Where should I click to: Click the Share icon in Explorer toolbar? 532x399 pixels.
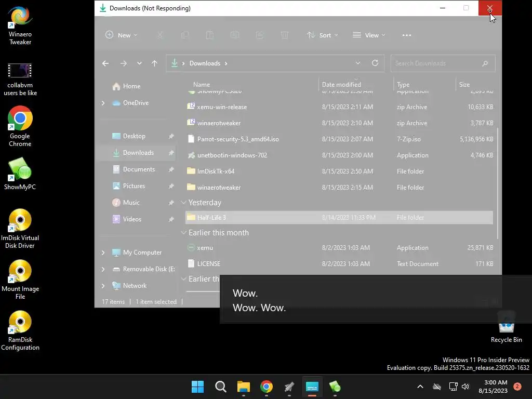[260, 35]
